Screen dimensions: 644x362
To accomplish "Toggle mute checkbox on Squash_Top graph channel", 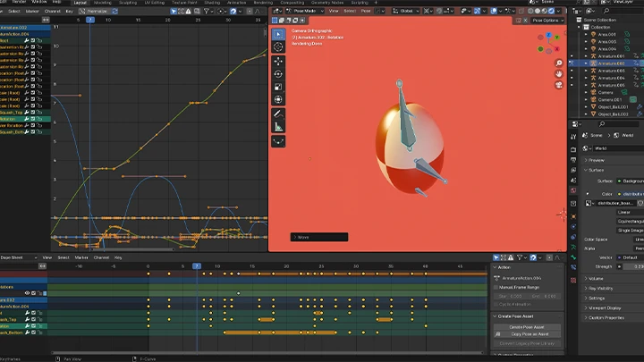I will 33,112.
